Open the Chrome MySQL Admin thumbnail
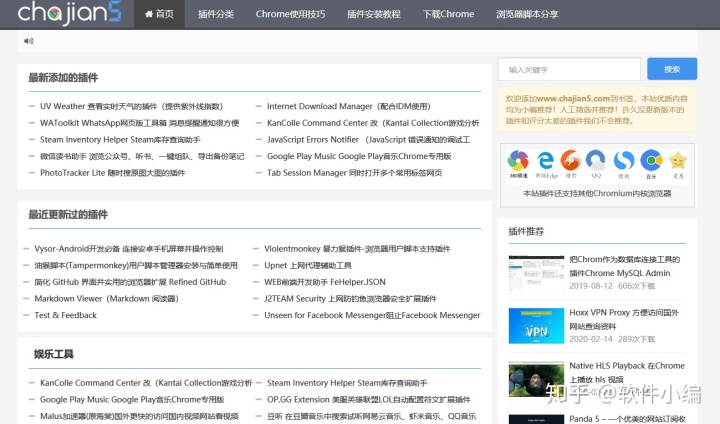Image resolution: width=720 pixels, height=424 pixels. (x=536, y=273)
